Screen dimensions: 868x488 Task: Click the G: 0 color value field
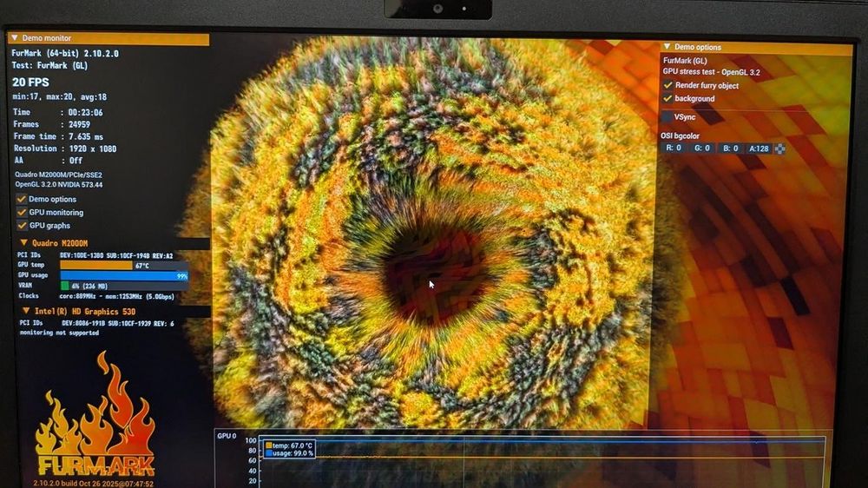(702, 148)
